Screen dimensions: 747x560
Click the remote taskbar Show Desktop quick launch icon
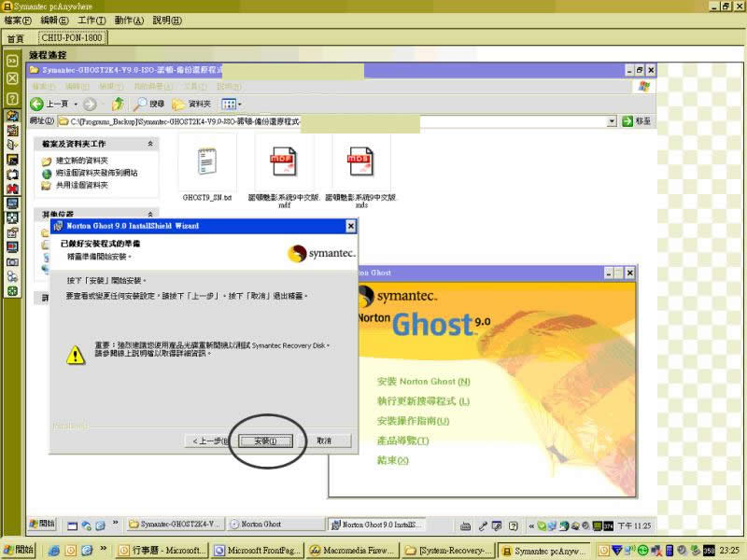(x=72, y=525)
